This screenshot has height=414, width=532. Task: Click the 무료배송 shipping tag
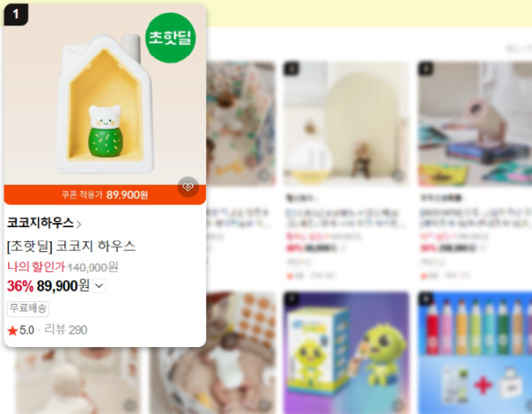click(x=28, y=308)
